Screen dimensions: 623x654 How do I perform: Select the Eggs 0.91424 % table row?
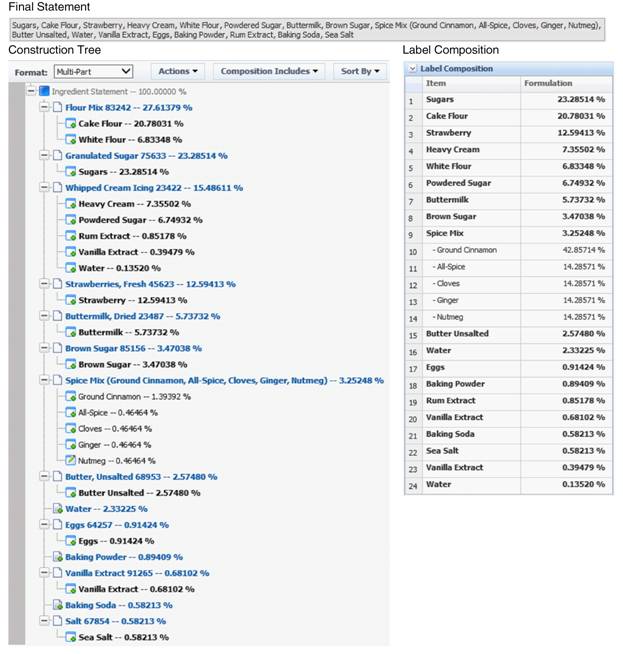point(508,367)
